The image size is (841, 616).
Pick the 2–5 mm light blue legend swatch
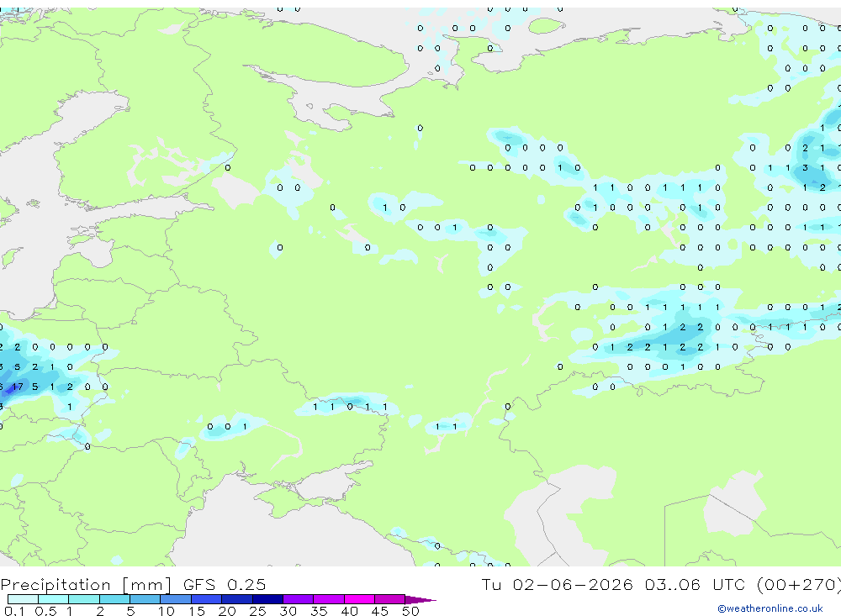pos(114,599)
